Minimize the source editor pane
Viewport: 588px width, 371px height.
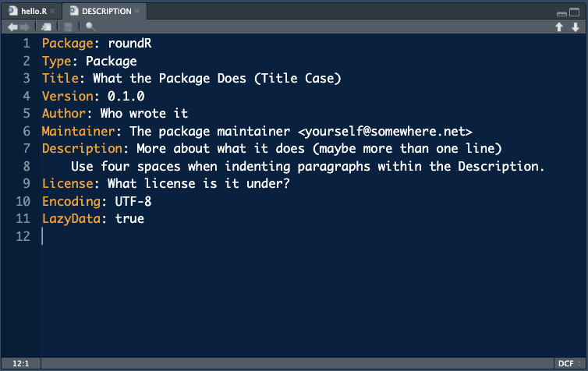[561, 13]
